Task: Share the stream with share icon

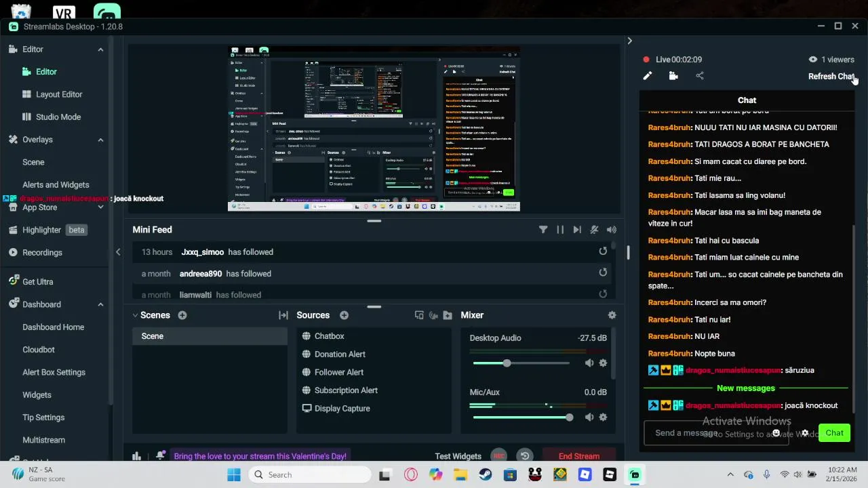Action: coord(700,76)
